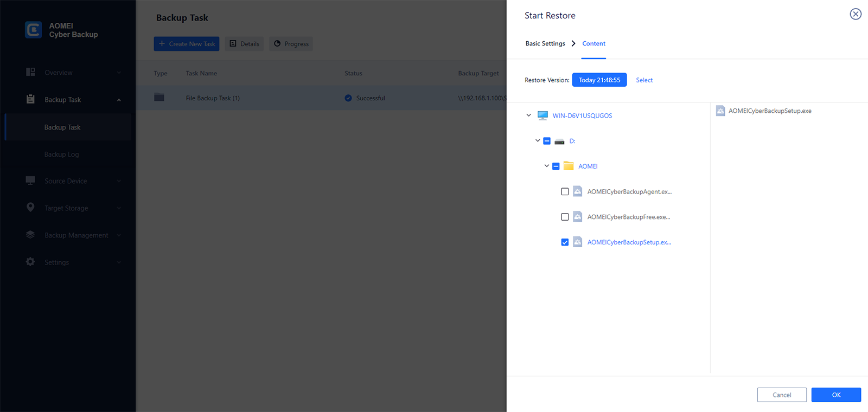Click the yellow AOMEI folder icon
The height and width of the screenshot is (412, 868).
click(x=569, y=166)
